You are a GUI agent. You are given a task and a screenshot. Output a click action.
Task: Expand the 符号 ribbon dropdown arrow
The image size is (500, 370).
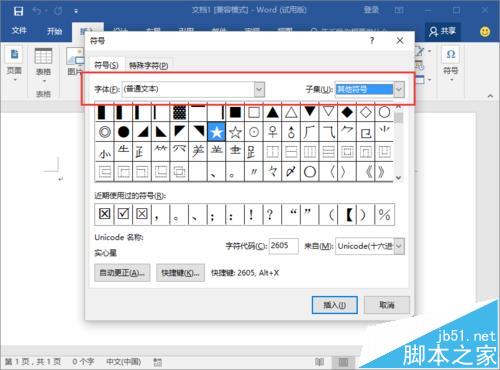(x=451, y=80)
